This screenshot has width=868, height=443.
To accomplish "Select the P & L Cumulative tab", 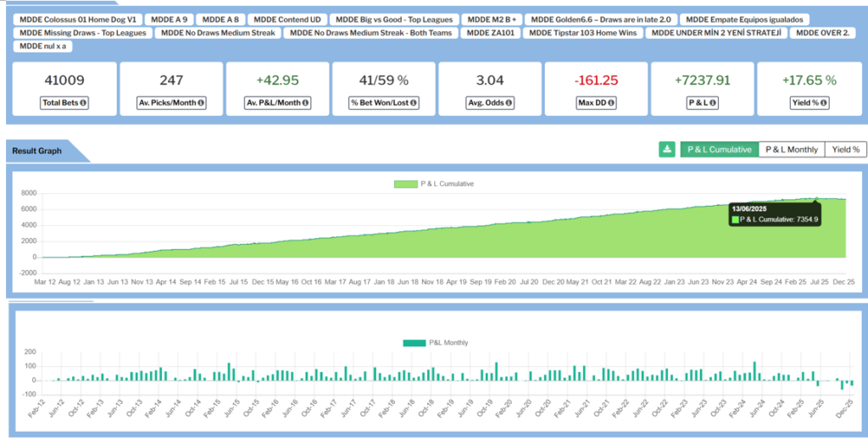I will click(719, 149).
